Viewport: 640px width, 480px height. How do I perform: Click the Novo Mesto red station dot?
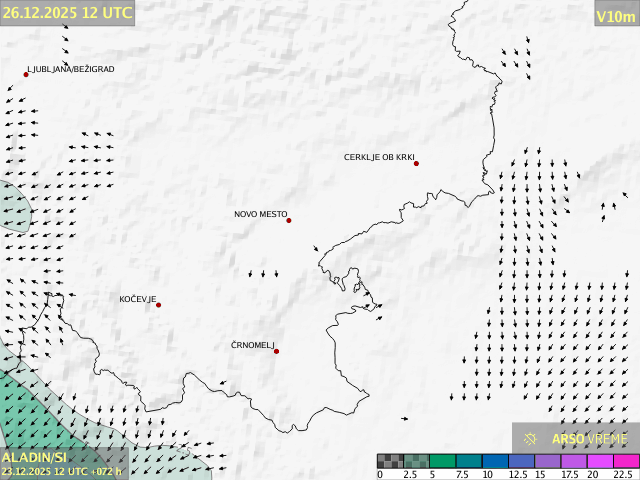[x=289, y=220]
